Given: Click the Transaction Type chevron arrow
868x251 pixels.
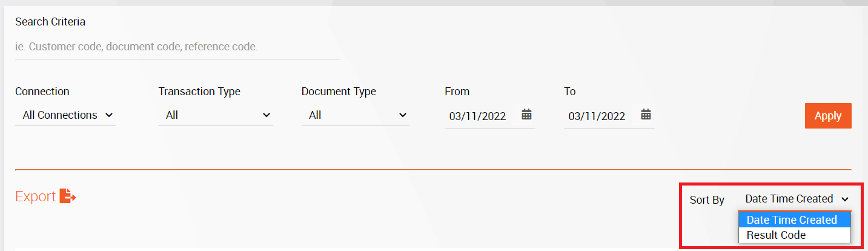Looking at the screenshot, I should (x=267, y=115).
